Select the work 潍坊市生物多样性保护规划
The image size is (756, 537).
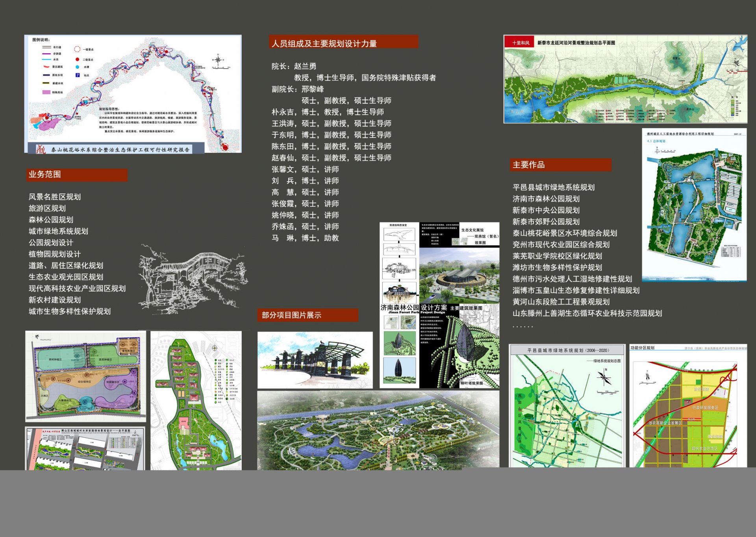coord(558,267)
